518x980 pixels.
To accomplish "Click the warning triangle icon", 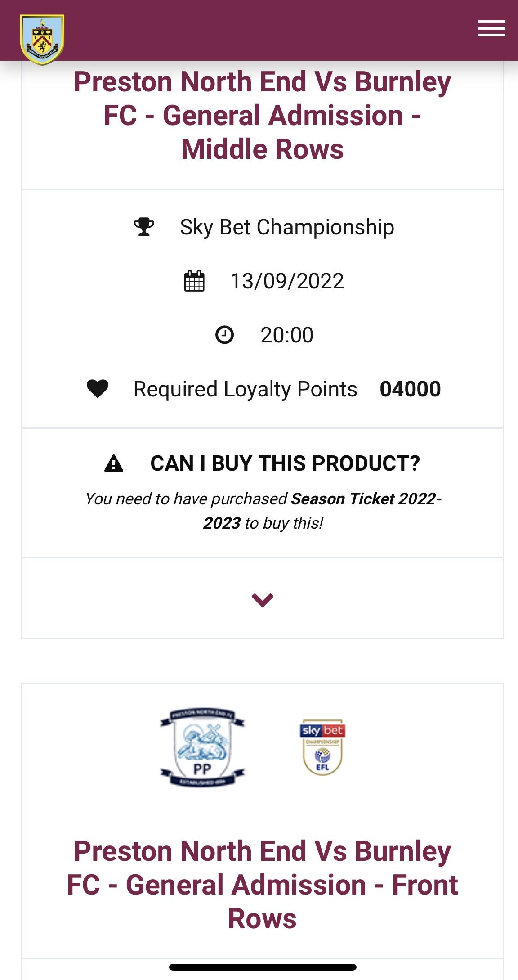I will pyautogui.click(x=114, y=463).
